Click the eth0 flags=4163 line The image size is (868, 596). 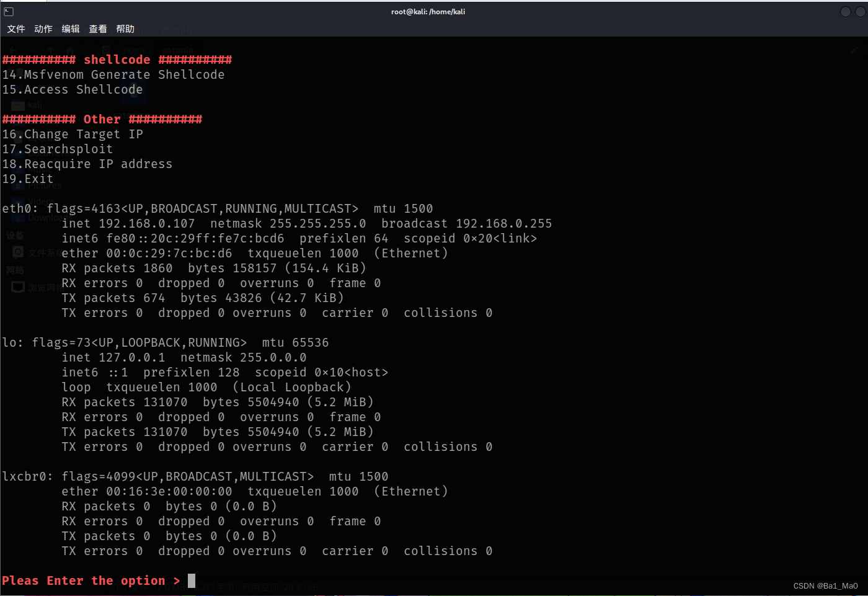(x=218, y=208)
